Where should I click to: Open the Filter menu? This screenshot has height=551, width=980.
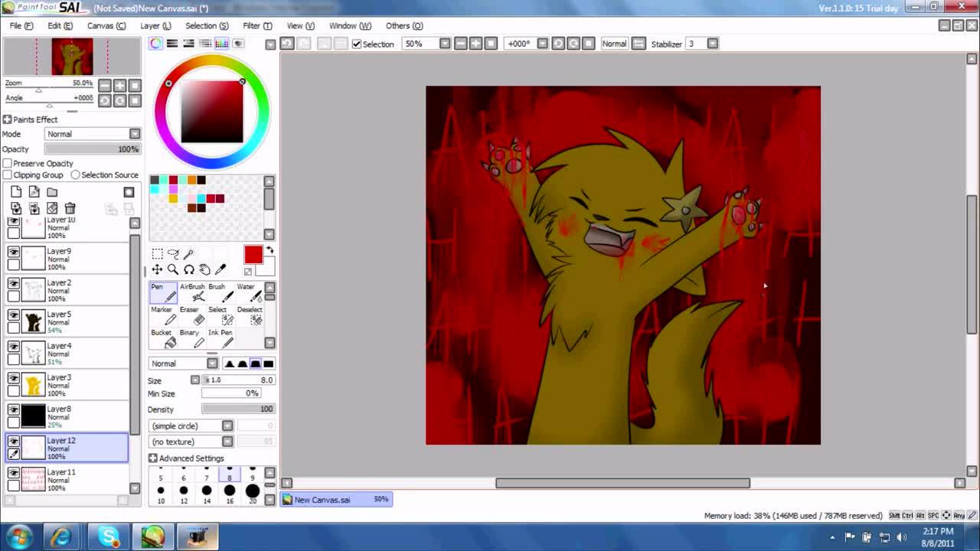click(257, 26)
